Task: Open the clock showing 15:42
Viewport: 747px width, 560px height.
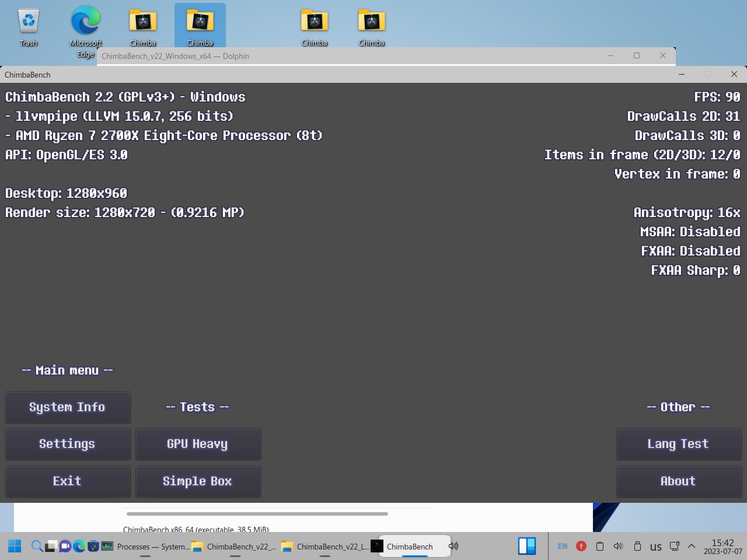Action: click(722, 547)
